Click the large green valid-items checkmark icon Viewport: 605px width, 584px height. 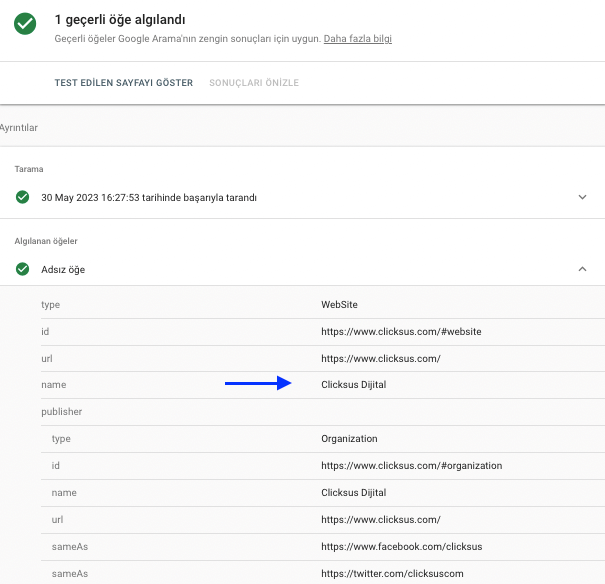point(25,24)
